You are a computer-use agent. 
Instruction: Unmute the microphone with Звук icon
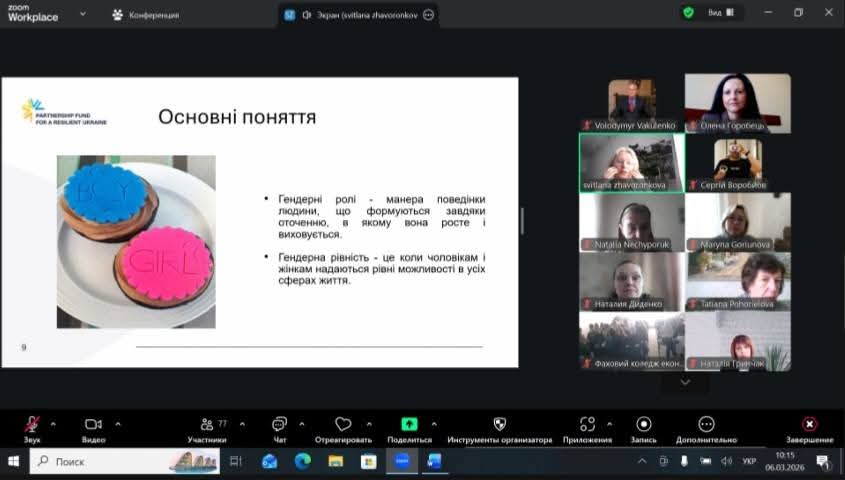pyautogui.click(x=32, y=425)
